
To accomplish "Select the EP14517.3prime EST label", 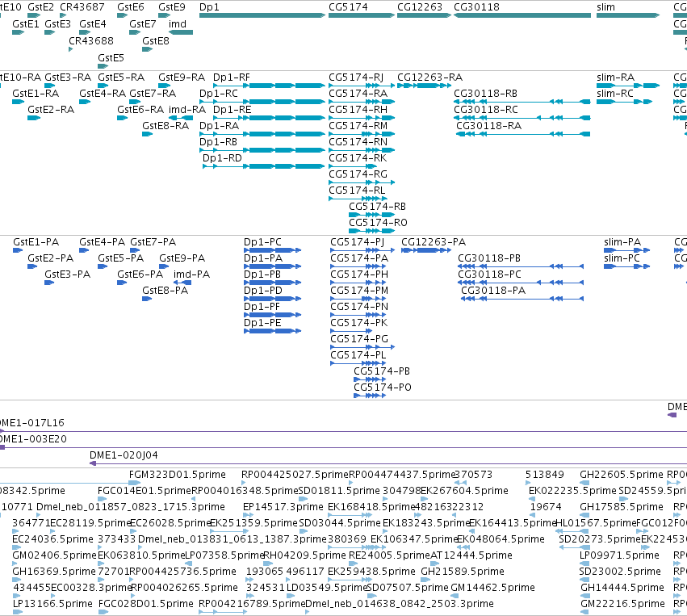I will click(283, 507).
